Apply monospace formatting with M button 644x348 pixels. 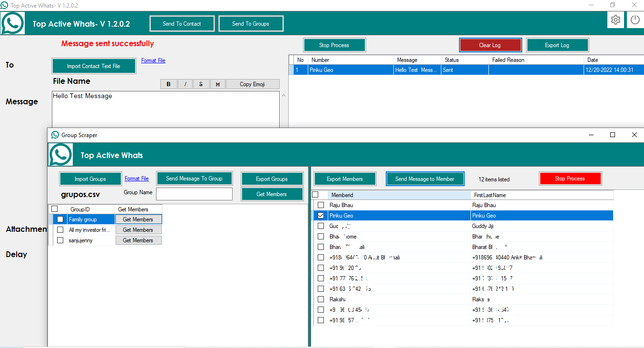click(217, 84)
